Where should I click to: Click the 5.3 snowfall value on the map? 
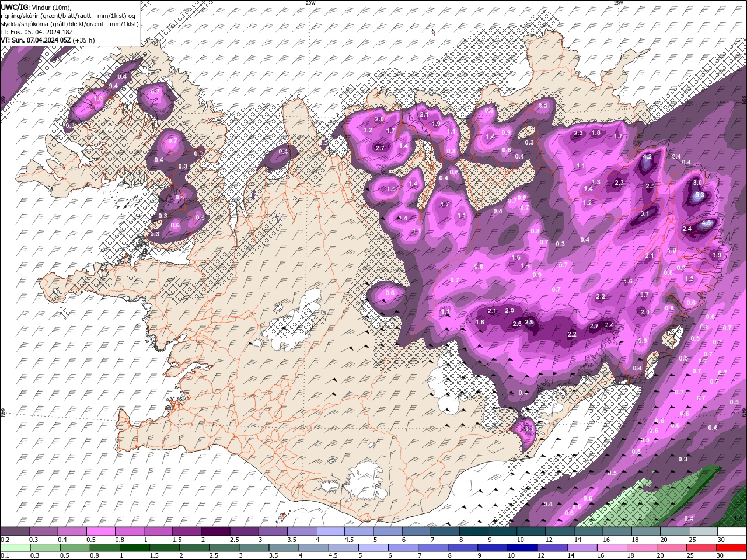(x=699, y=196)
